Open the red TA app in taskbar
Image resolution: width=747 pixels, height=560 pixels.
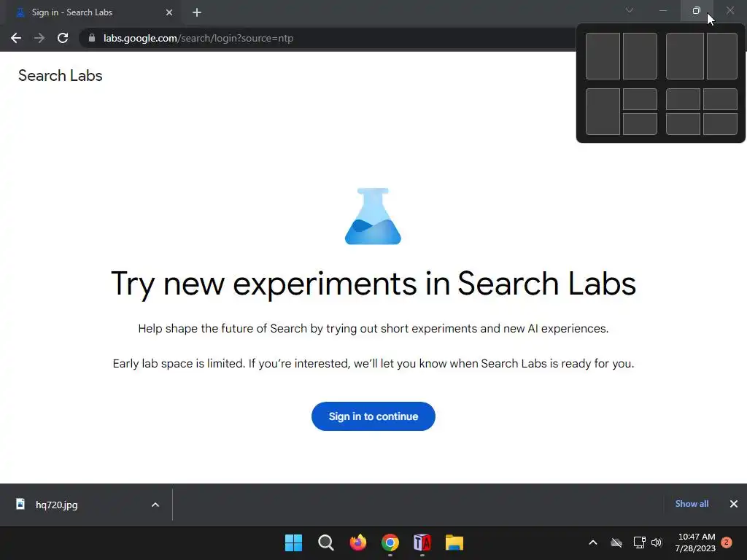[x=422, y=542]
